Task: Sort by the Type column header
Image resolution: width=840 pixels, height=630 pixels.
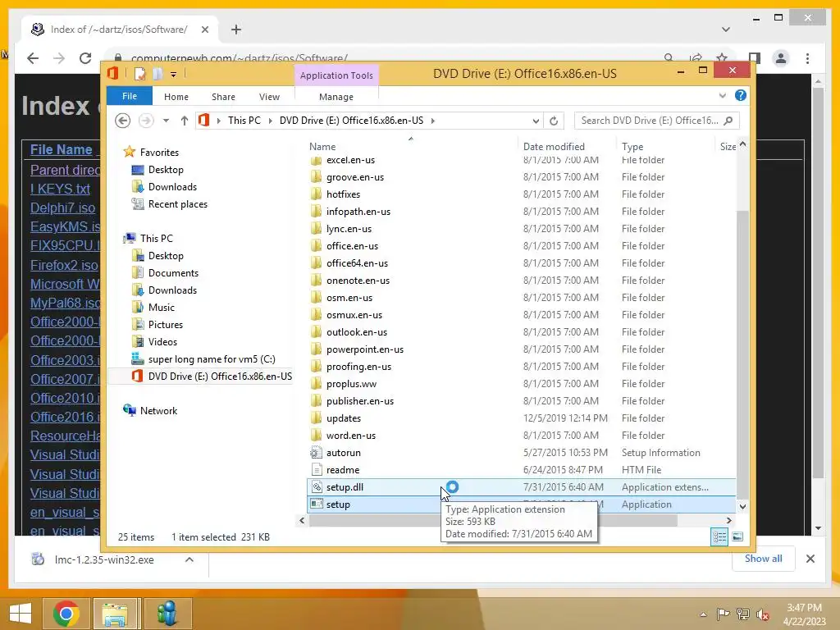Action: click(x=632, y=146)
